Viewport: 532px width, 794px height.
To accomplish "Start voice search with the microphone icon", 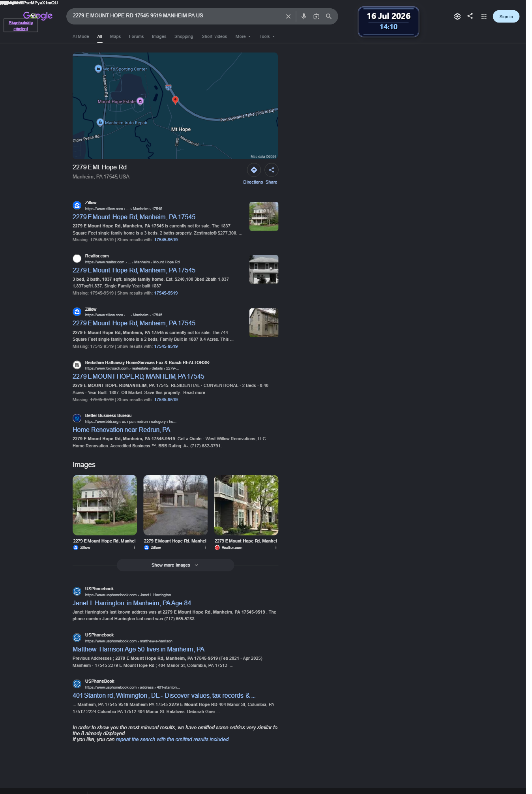I will pyautogui.click(x=303, y=17).
